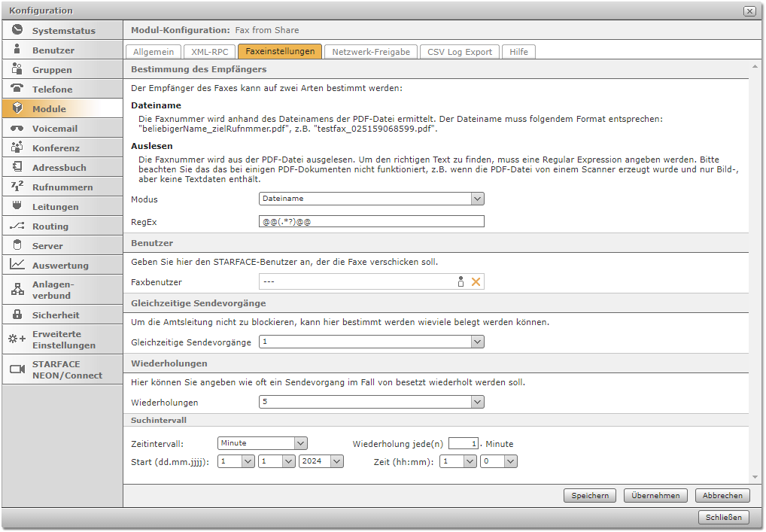Click the Systemstatus pie chart icon

(x=17, y=30)
